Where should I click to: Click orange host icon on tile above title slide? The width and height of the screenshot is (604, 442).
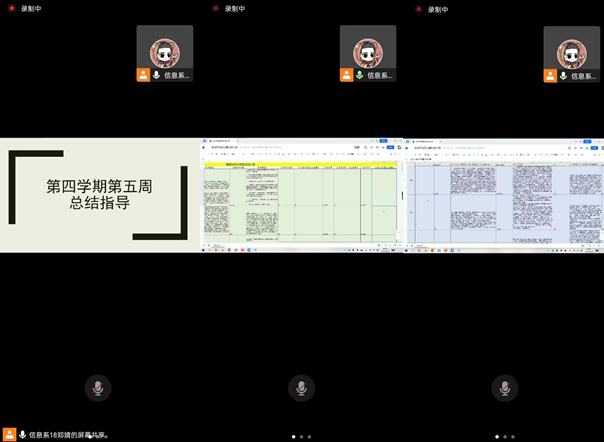click(143, 75)
